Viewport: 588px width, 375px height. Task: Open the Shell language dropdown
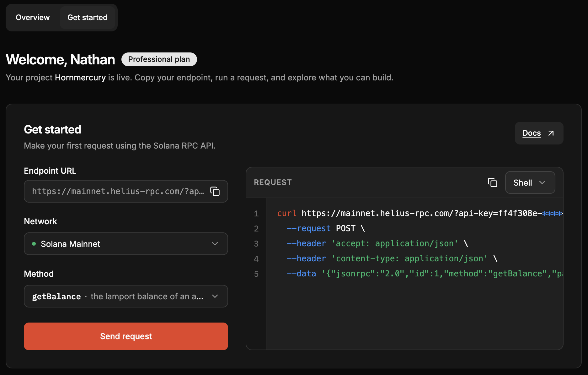(530, 182)
